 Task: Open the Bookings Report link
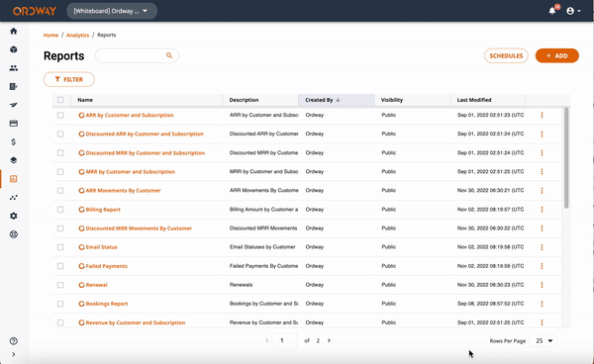[x=107, y=304]
